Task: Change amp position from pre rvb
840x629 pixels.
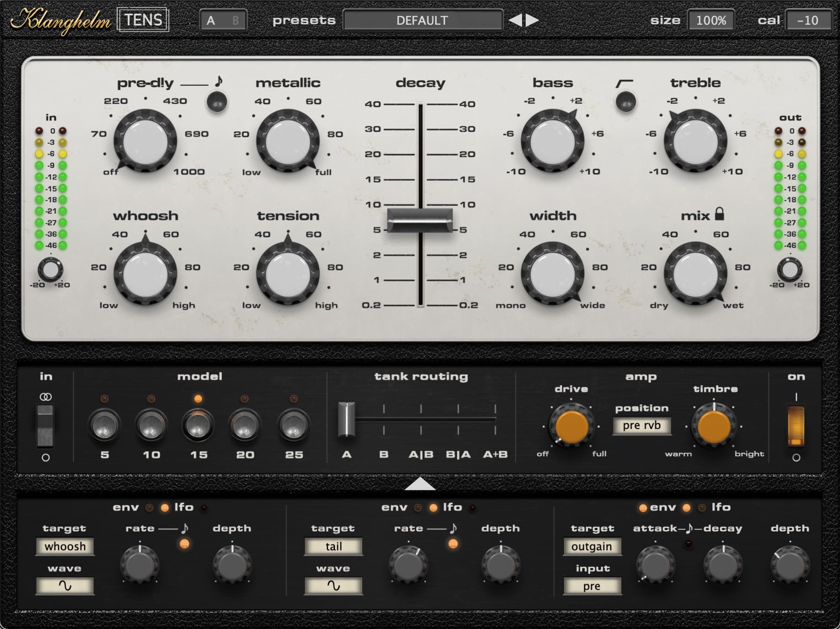Action: pos(641,426)
